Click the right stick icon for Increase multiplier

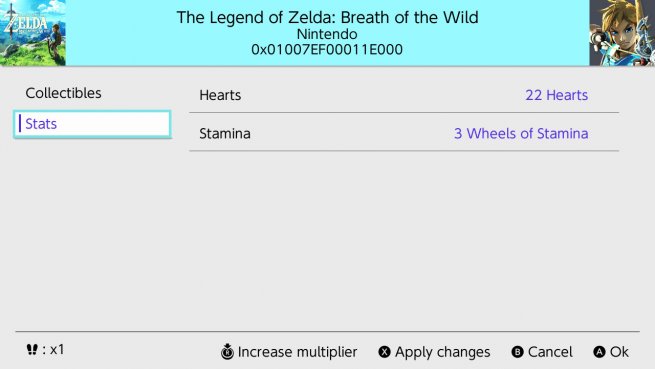pyautogui.click(x=227, y=351)
